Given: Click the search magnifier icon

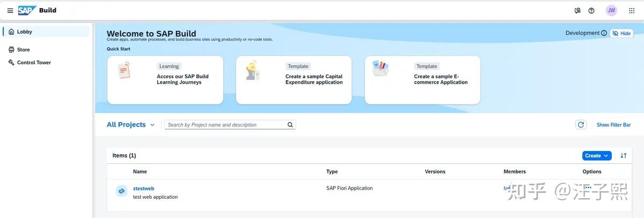Looking at the screenshot, I should [290, 125].
